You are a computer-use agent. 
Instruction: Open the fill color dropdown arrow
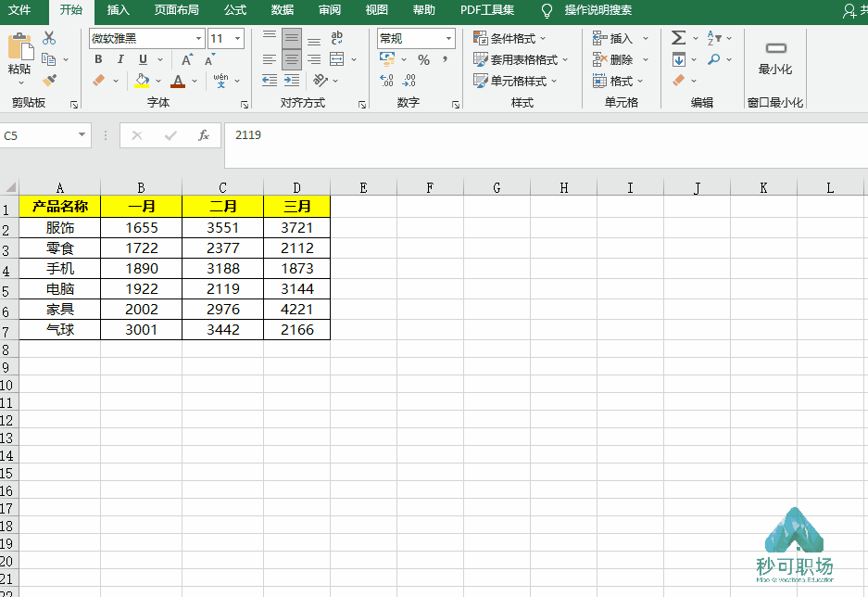(158, 81)
